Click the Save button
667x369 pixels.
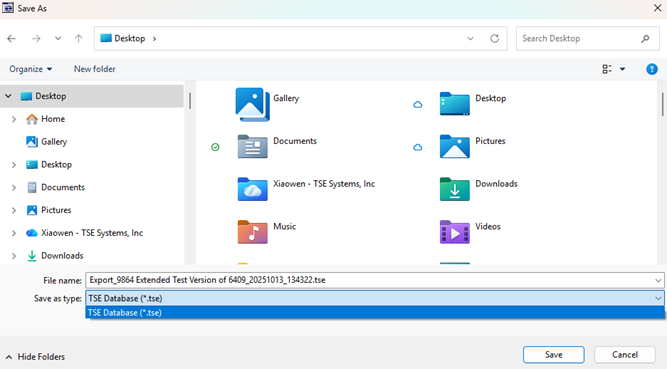[x=553, y=355]
